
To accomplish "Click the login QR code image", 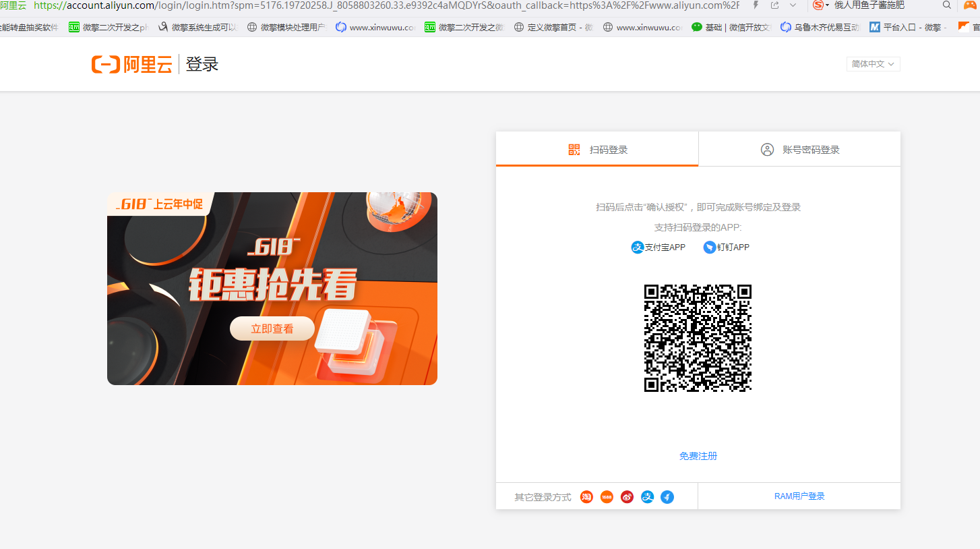I will point(698,338).
